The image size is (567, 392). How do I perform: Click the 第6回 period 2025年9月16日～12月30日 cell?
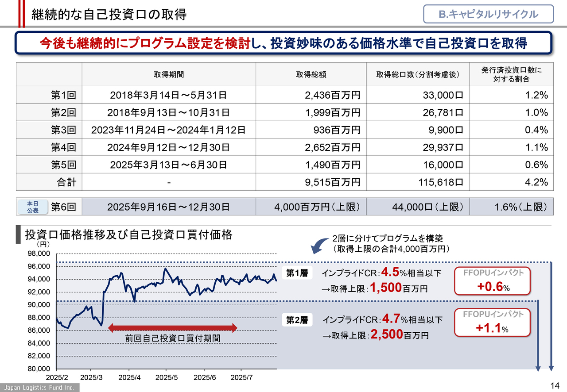tap(169, 207)
